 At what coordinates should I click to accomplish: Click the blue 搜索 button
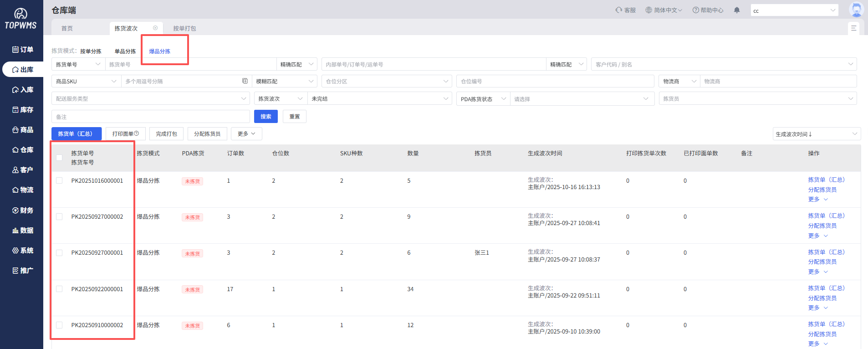pyautogui.click(x=266, y=117)
